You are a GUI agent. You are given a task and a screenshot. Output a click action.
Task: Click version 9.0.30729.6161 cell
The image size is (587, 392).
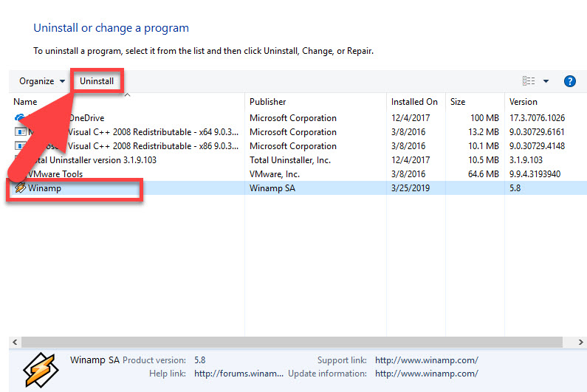(537, 132)
